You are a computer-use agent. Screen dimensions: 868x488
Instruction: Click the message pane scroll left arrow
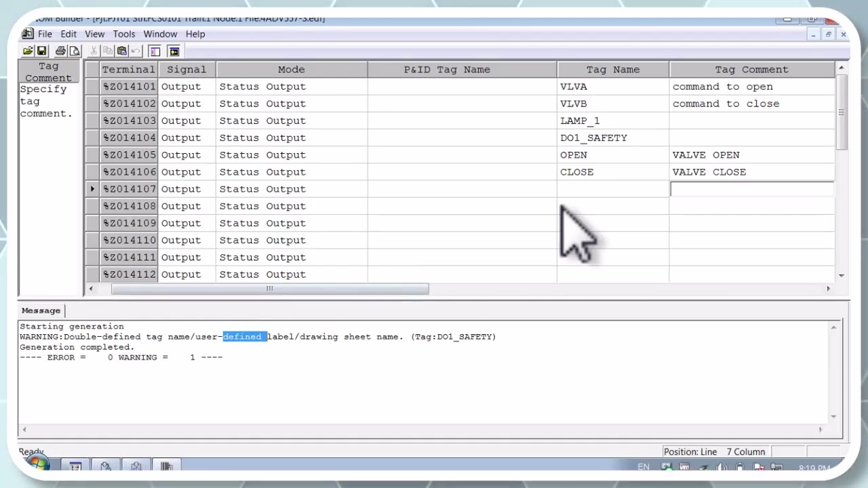pyautogui.click(x=24, y=429)
